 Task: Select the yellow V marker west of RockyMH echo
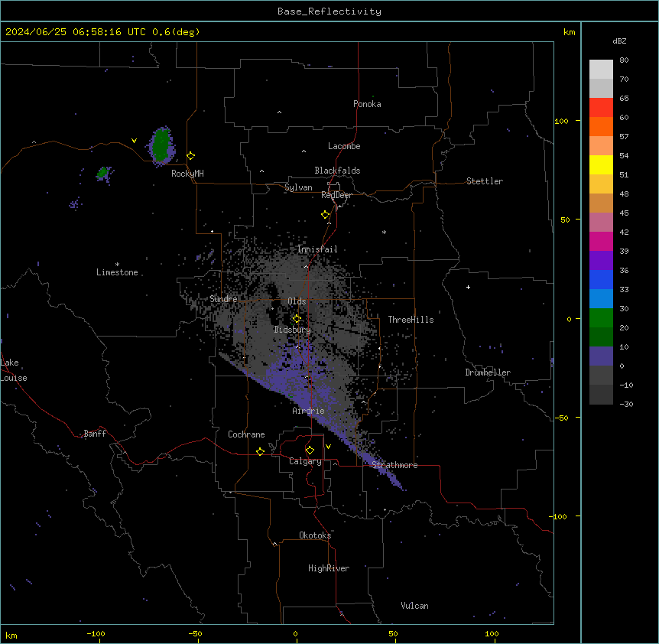point(134,141)
